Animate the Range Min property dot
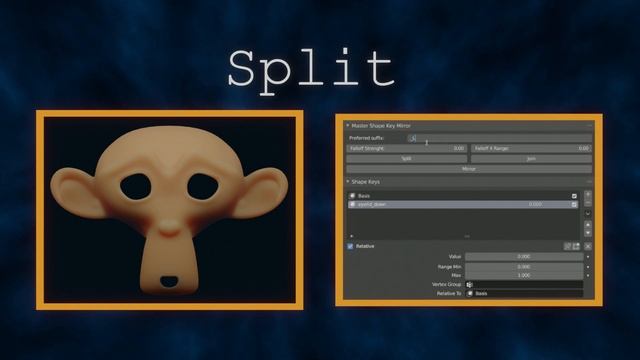Screen dimensions: 640x360 coord(588,267)
